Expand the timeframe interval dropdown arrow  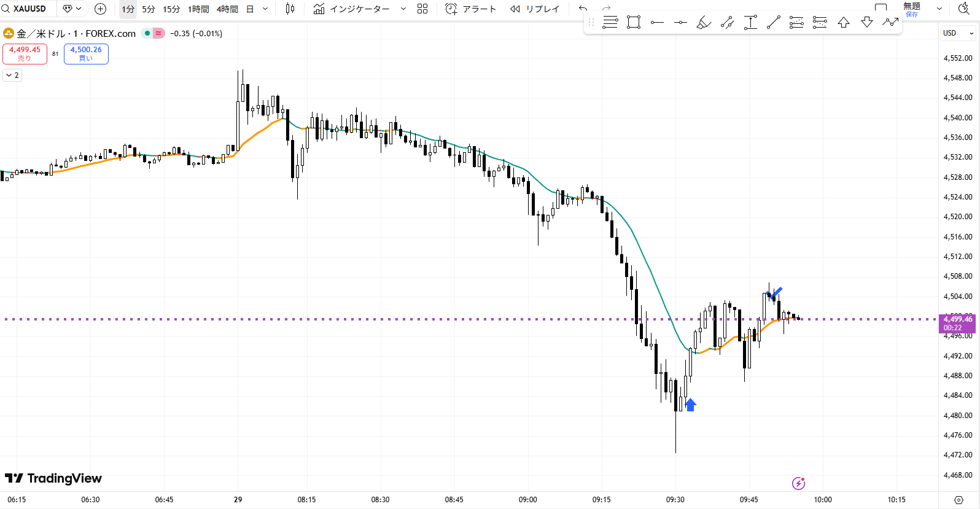(265, 9)
